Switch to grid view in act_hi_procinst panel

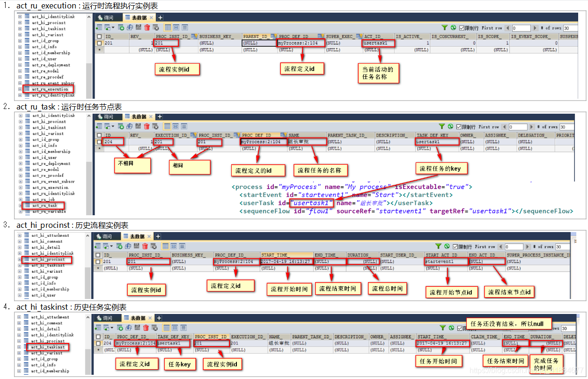pos(166,246)
